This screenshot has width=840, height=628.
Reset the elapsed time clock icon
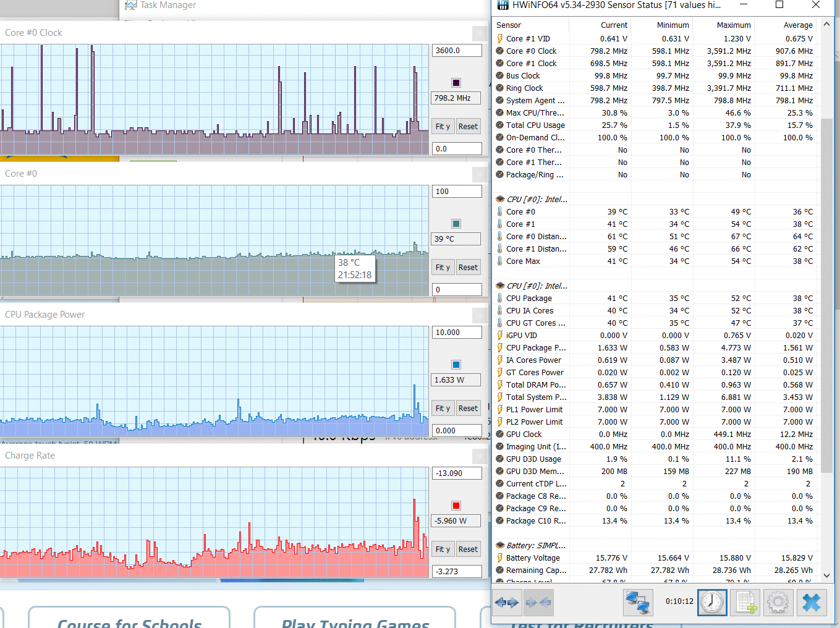click(712, 602)
